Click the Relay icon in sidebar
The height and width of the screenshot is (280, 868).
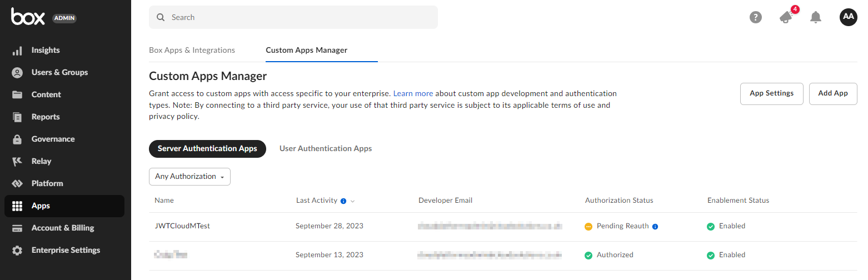17,162
